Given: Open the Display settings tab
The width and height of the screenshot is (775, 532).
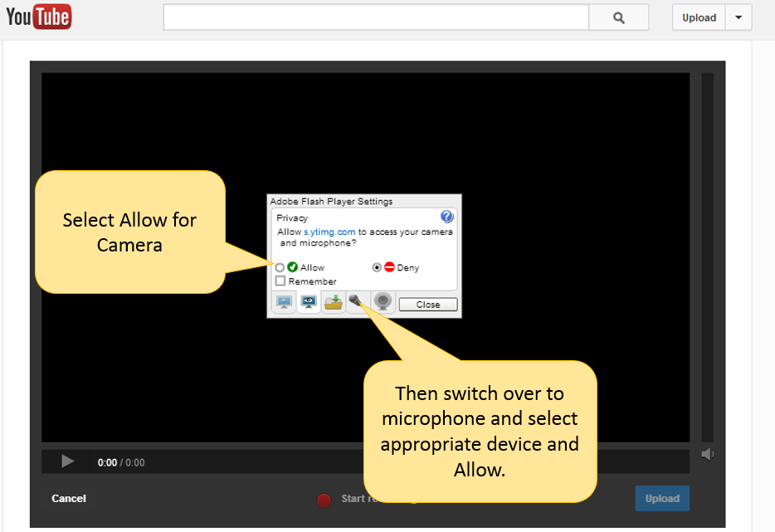Looking at the screenshot, I should click(284, 301).
